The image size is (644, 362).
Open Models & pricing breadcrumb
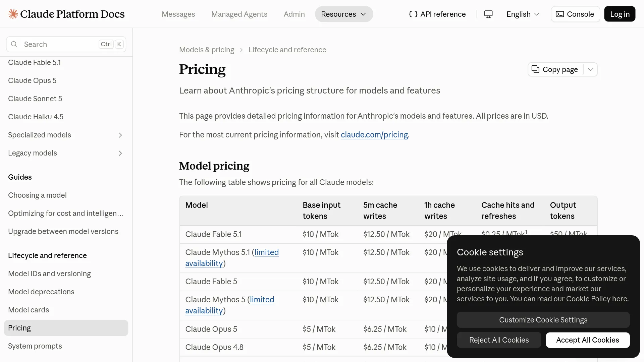207,50
